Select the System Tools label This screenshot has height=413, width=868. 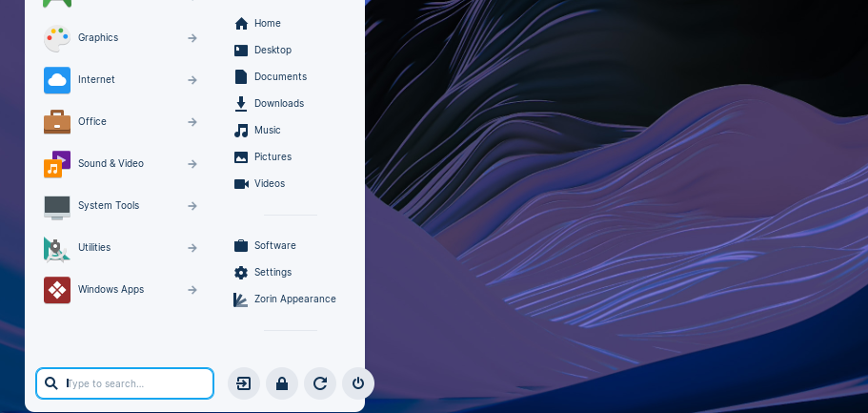pyautogui.click(x=109, y=206)
